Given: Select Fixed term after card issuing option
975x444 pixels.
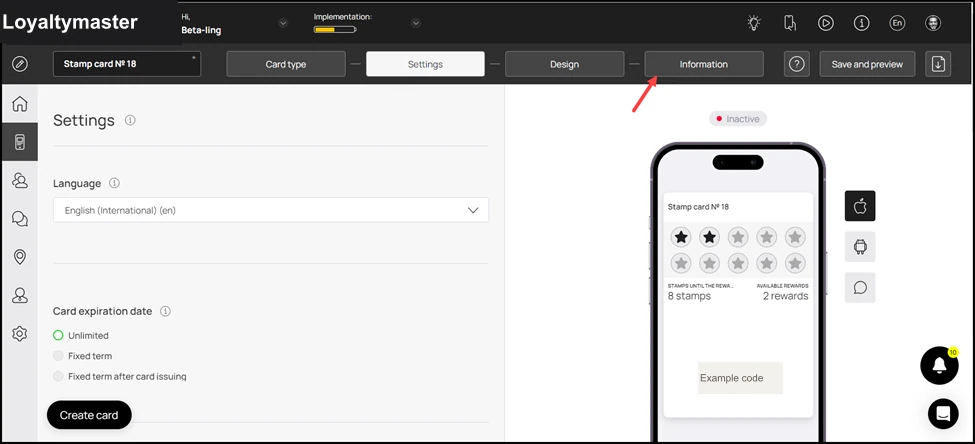Looking at the screenshot, I should point(58,376).
